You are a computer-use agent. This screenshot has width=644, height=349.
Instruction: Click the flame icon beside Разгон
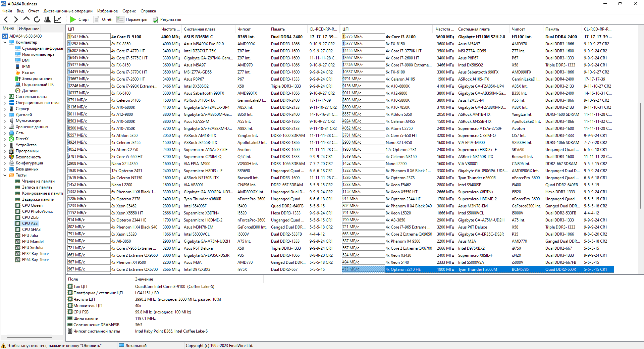[18, 72]
